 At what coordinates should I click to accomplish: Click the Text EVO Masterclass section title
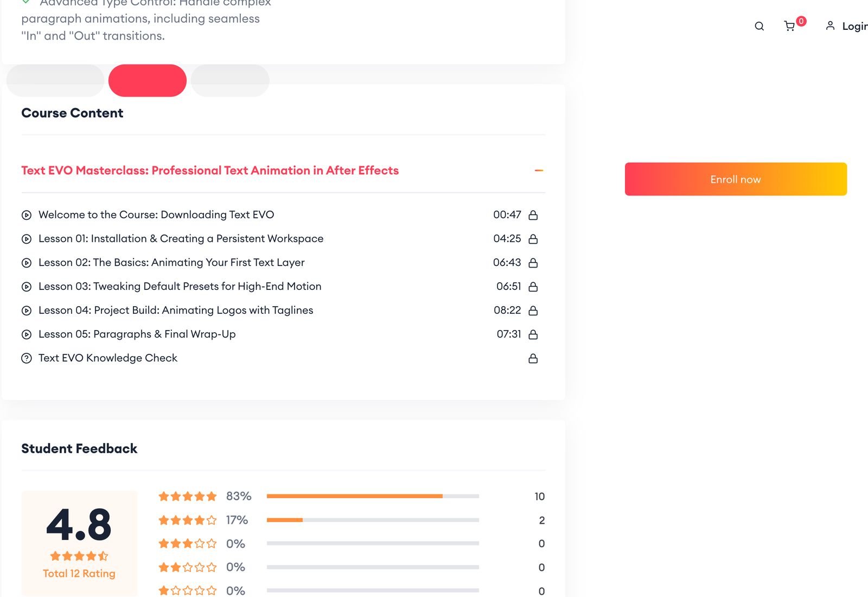pos(210,170)
